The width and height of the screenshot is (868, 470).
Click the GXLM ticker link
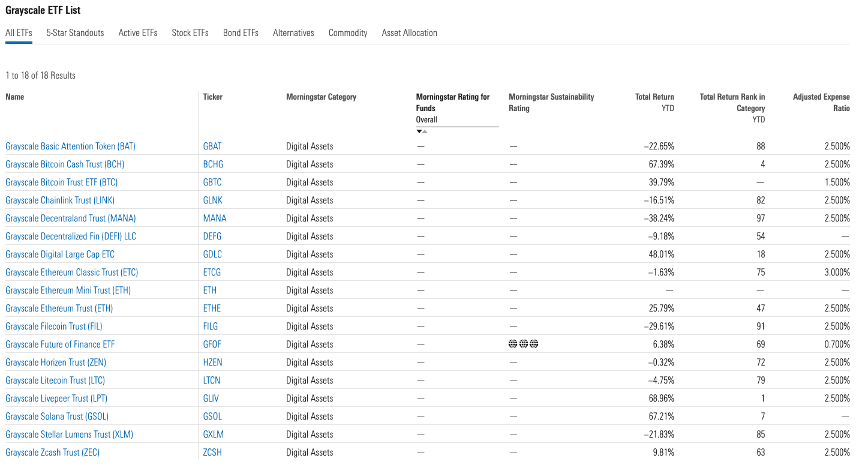tap(214, 435)
